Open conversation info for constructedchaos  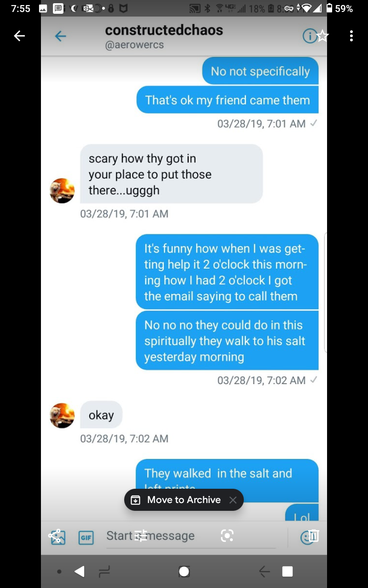[309, 36]
